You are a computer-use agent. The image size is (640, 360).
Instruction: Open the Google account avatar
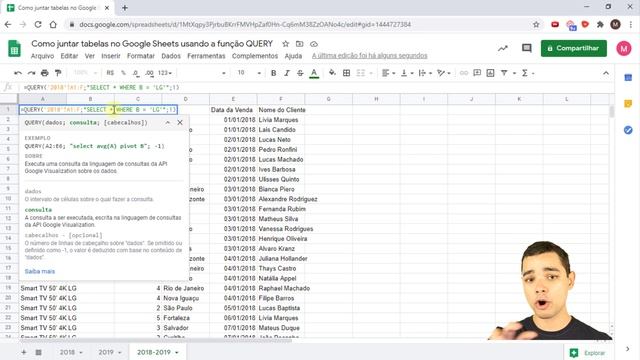[x=624, y=49]
